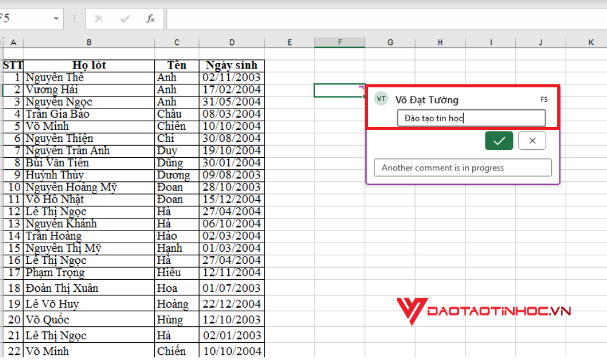Click inside the Đào tạo tin học comment box
Screen dimensions: 607x364
tap(471, 117)
